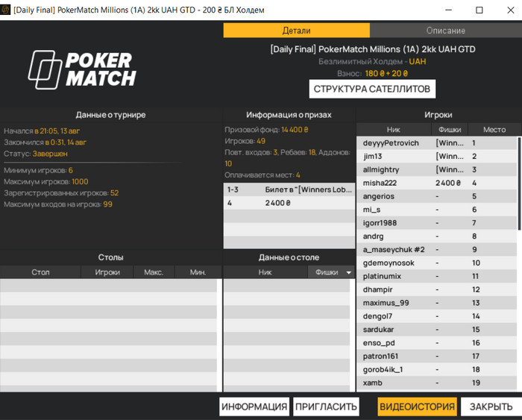The width and height of the screenshot is (522, 420).
Task: Select player a_maseychuk #2
Action: (x=436, y=250)
